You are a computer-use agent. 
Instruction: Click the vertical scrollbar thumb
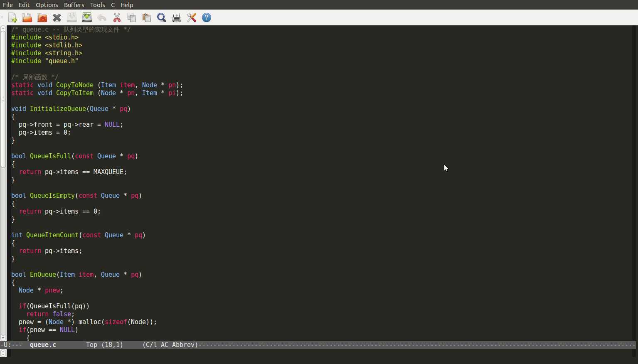pyautogui.click(x=3, y=99)
